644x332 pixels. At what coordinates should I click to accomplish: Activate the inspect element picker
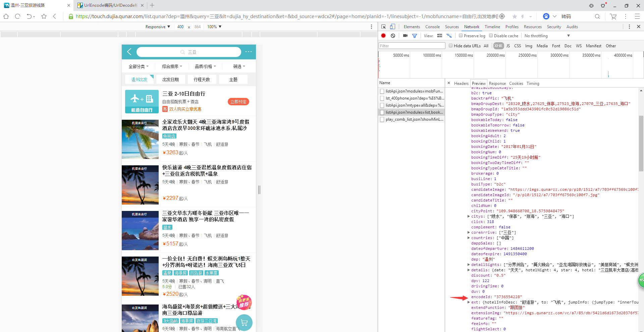[x=383, y=26]
